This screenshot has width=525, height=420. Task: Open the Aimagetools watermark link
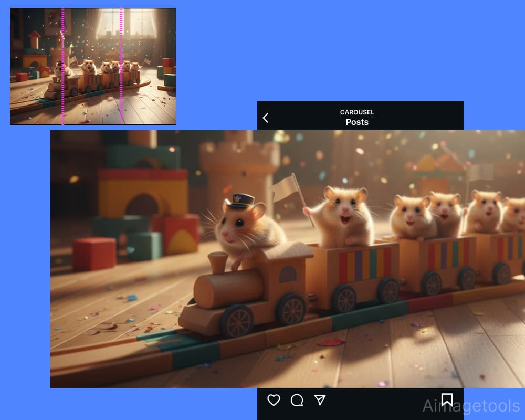(x=472, y=406)
